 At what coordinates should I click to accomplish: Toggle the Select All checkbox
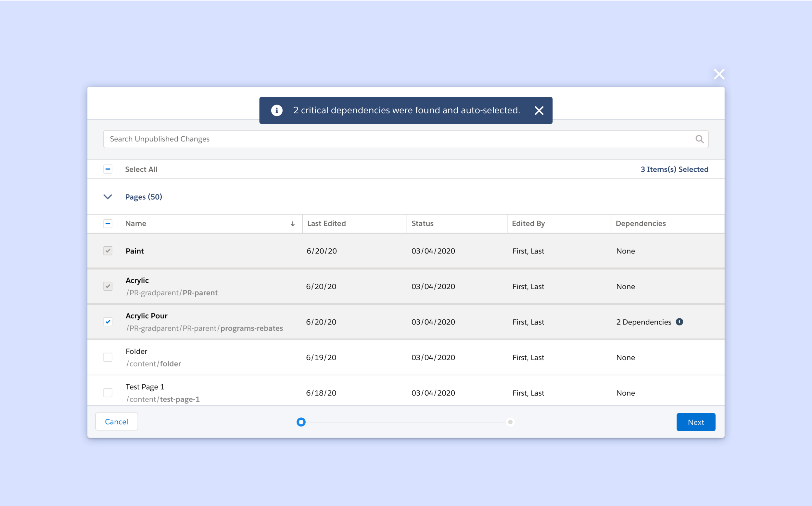pyautogui.click(x=108, y=169)
